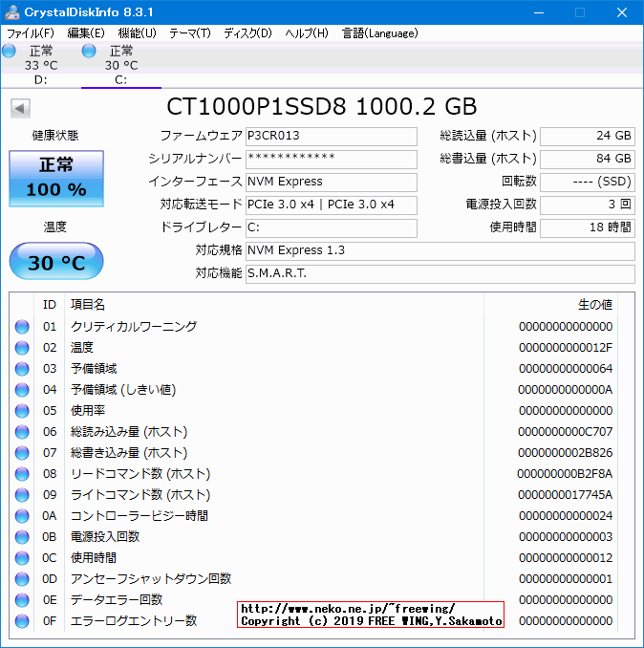This screenshot has width=644, height=648.
Task: Click total host reads value 24 GB
Action: (x=588, y=136)
